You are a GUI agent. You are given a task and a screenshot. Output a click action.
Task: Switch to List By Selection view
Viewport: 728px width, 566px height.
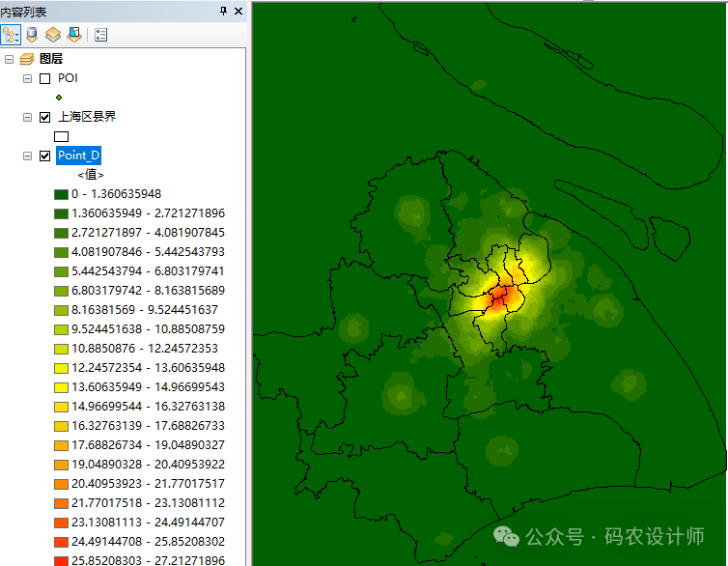pos(74,36)
